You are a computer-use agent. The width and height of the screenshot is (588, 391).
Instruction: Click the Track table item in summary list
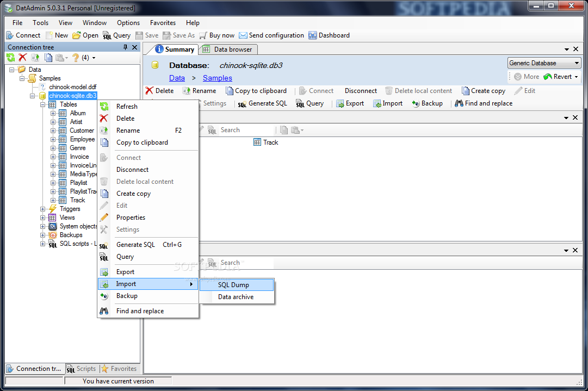(x=266, y=142)
